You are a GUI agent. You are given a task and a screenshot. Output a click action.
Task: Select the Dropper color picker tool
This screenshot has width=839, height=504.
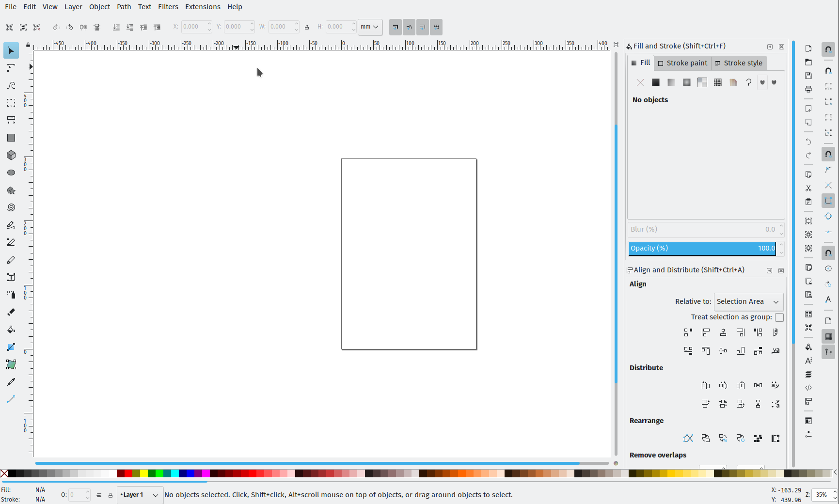pyautogui.click(x=11, y=382)
